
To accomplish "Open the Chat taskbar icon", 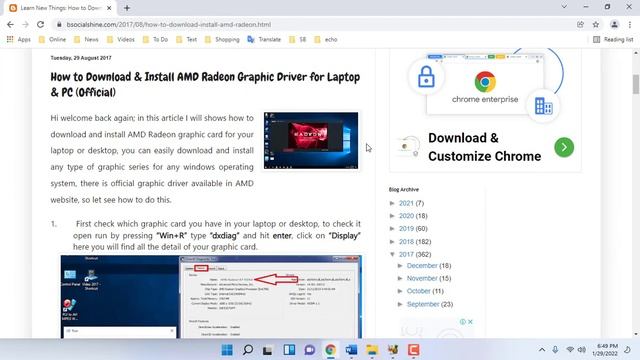I will tap(310, 350).
